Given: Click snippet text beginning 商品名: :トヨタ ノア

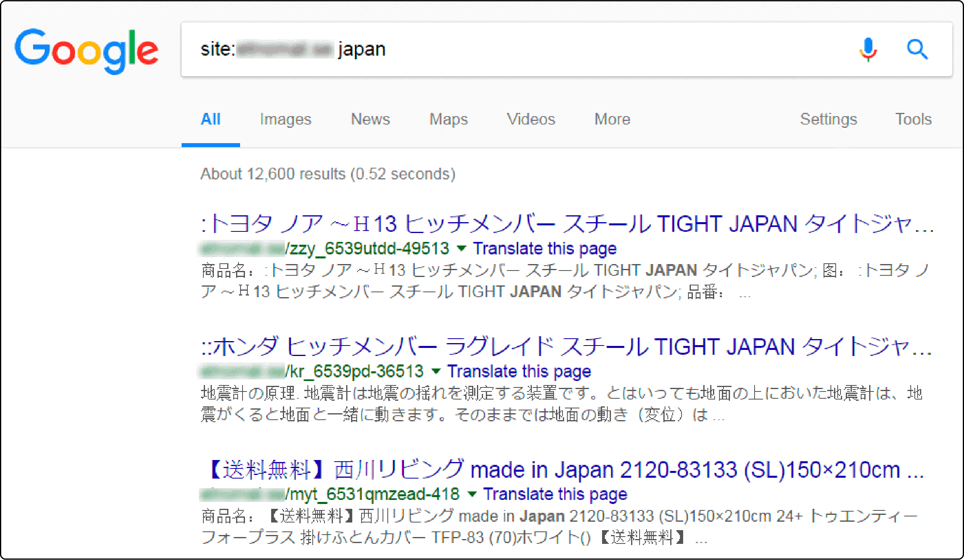Looking at the screenshot, I should pyautogui.click(x=565, y=281).
